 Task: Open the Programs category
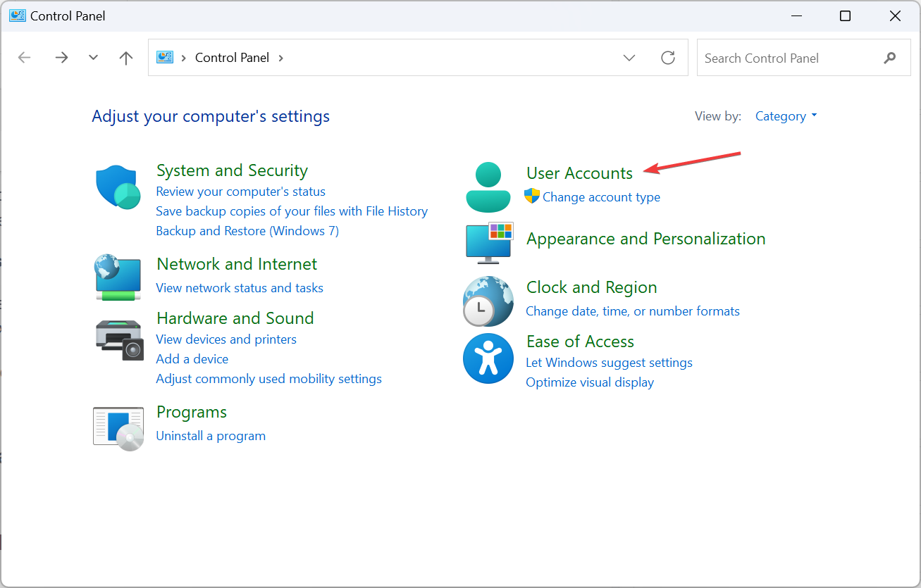tap(192, 412)
